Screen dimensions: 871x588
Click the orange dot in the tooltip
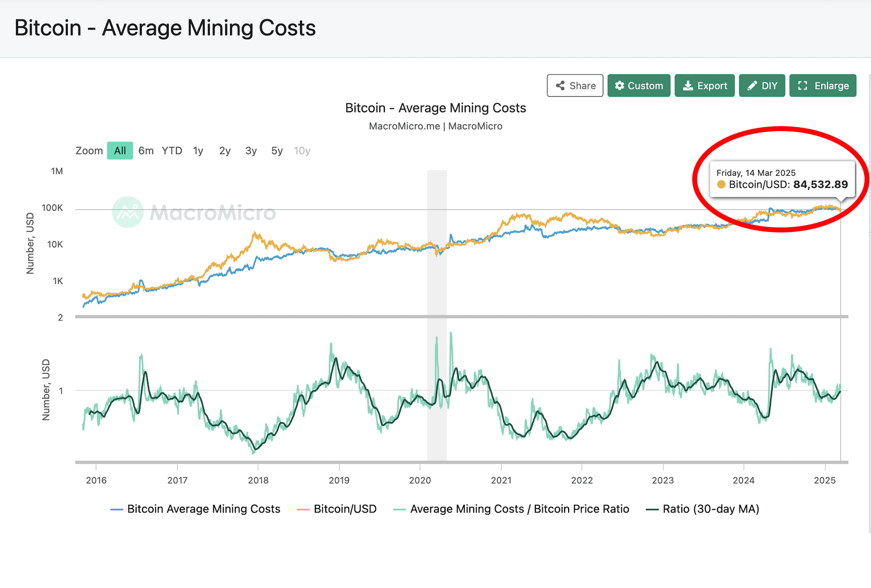[721, 185]
